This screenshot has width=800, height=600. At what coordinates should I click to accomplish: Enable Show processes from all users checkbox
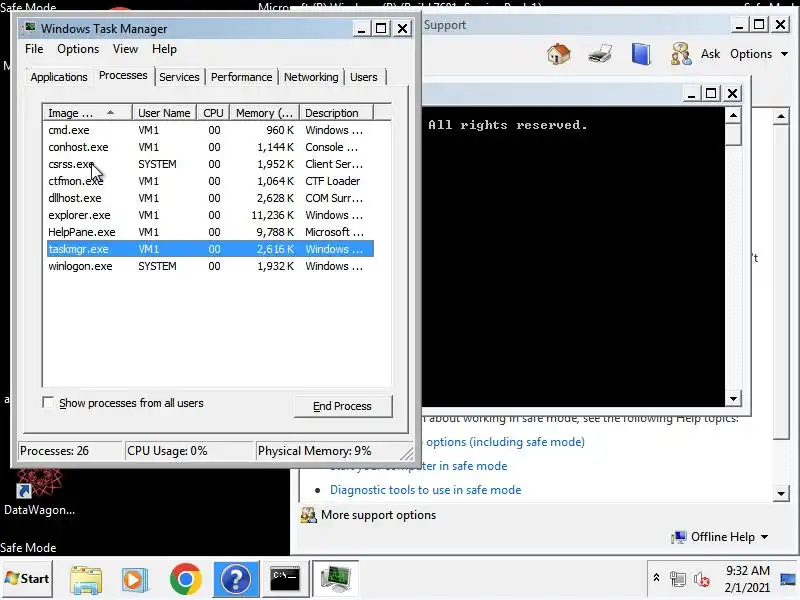pyautogui.click(x=48, y=403)
